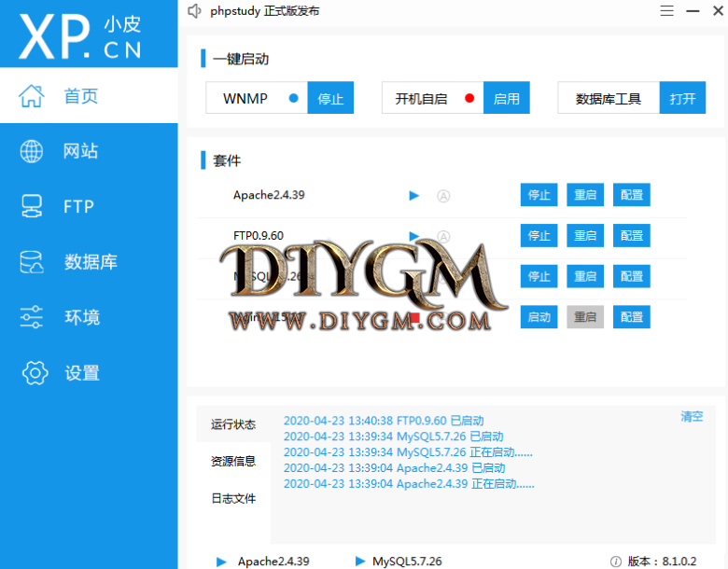Click the house icon for 首页

[x=32, y=96]
